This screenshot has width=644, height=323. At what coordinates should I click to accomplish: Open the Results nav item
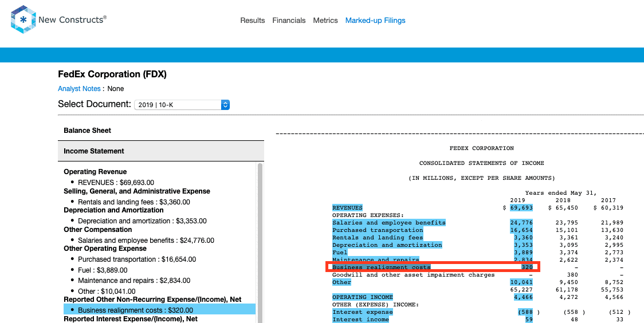253,21
